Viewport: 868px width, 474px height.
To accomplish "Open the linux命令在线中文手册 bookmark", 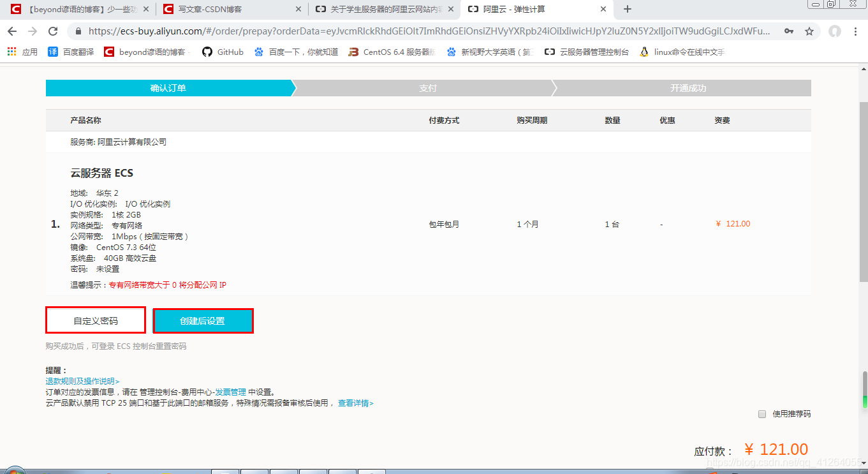I will [x=682, y=52].
